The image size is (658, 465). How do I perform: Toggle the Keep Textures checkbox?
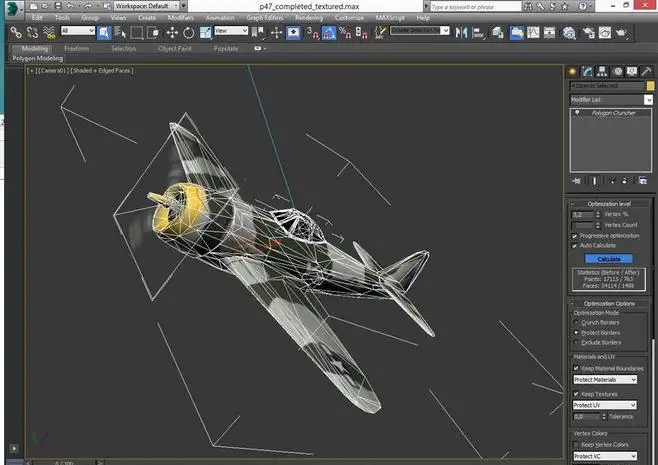coord(576,394)
